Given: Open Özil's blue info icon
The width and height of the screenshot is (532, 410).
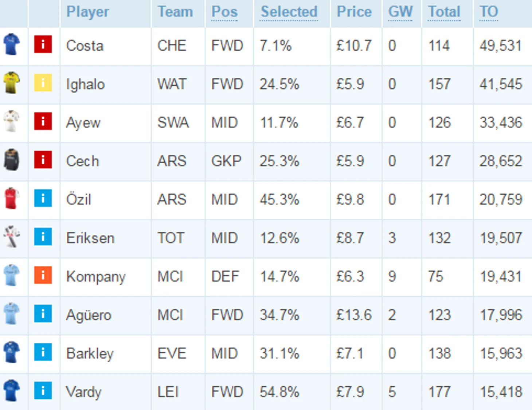Looking at the screenshot, I should point(43,198).
